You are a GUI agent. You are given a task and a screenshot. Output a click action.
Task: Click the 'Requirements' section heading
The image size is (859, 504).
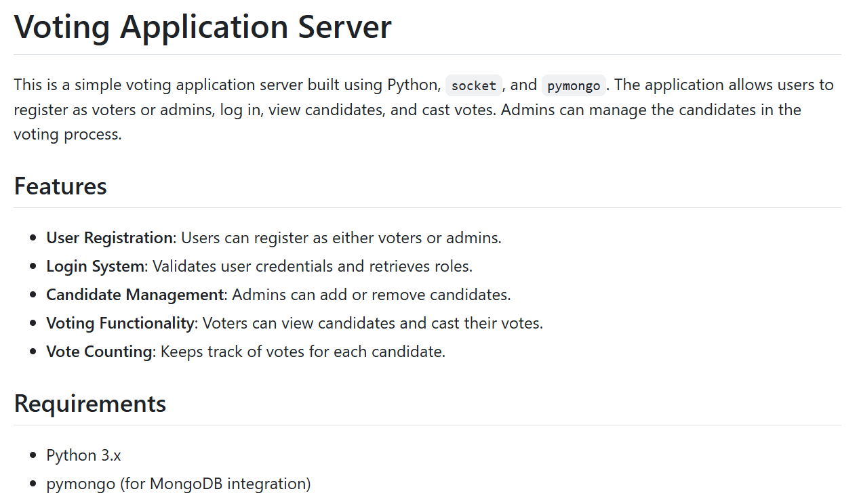90,403
